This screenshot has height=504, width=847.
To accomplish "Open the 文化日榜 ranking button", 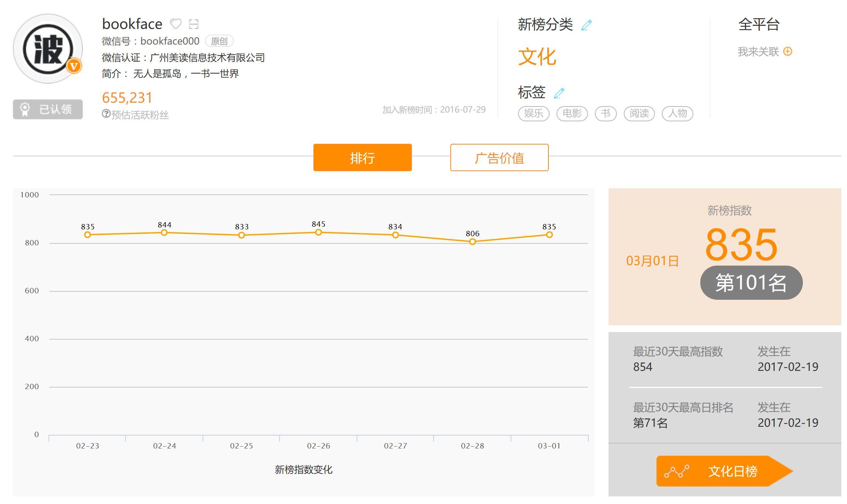I will click(723, 471).
